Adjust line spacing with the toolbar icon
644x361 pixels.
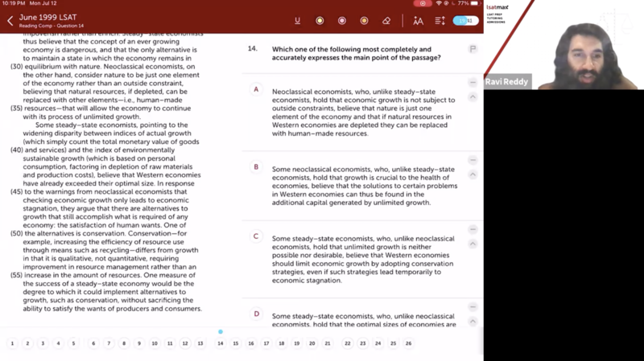click(440, 21)
